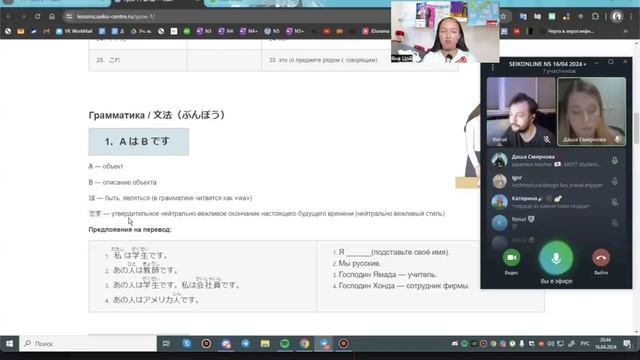This screenshot has width=640, height=360.
Task: Open Task View on the taskbar
Action: (x=166, y=344)
